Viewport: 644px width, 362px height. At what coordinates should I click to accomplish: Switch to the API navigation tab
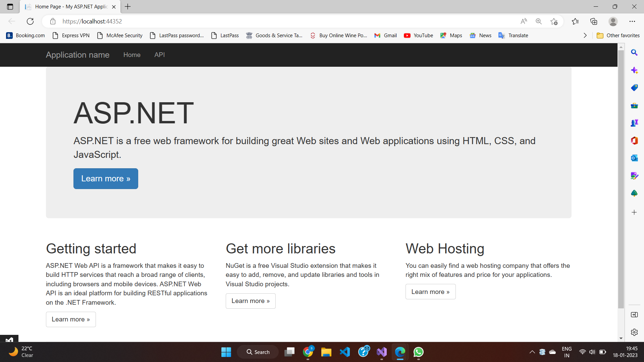159,55
